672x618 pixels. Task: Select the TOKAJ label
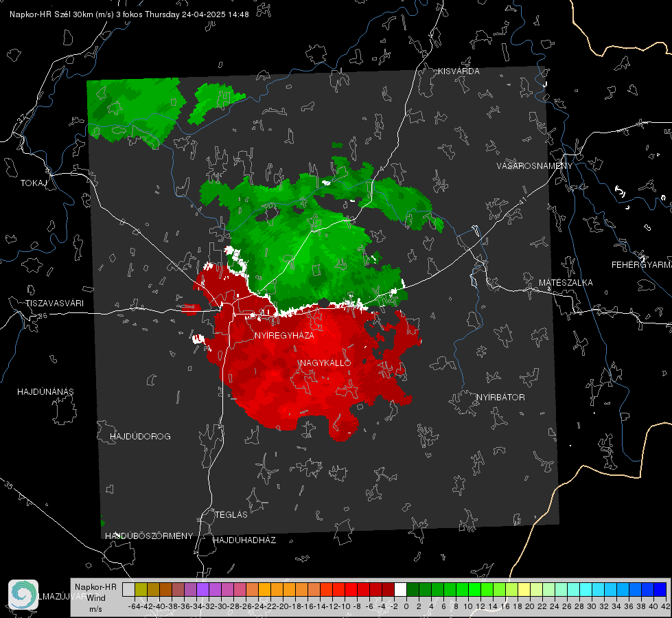pyautogui.click(x=34, y=183)
